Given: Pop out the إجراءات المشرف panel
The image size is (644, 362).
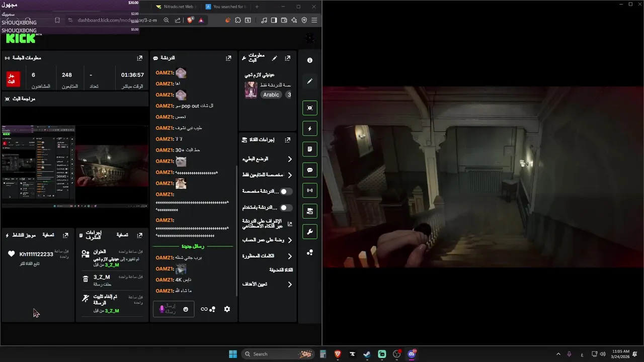Looking at the screenshot, I should 139,235.
